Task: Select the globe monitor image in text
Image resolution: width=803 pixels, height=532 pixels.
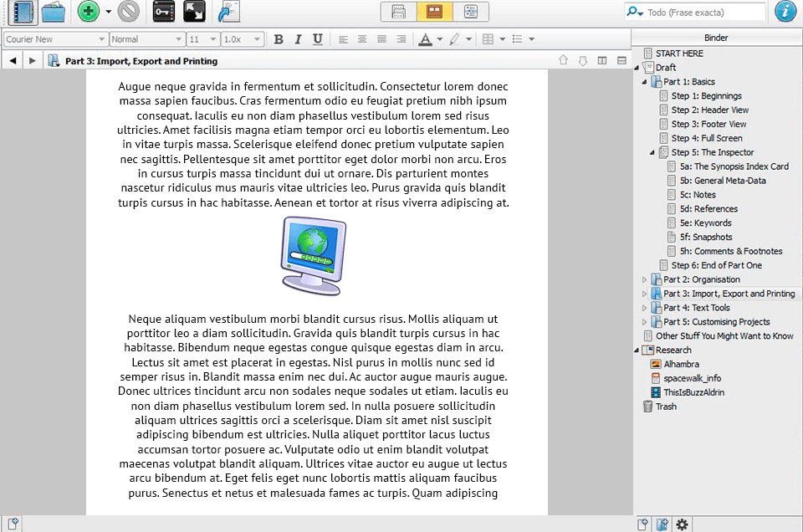Action: 314,256
